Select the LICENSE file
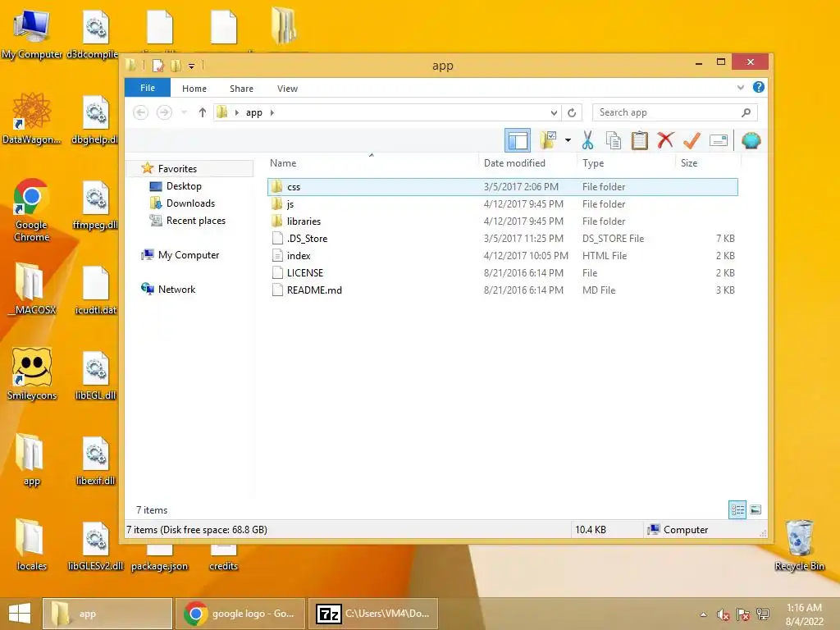This screenshot has width=840, height=630. click(x=503, y=272)
